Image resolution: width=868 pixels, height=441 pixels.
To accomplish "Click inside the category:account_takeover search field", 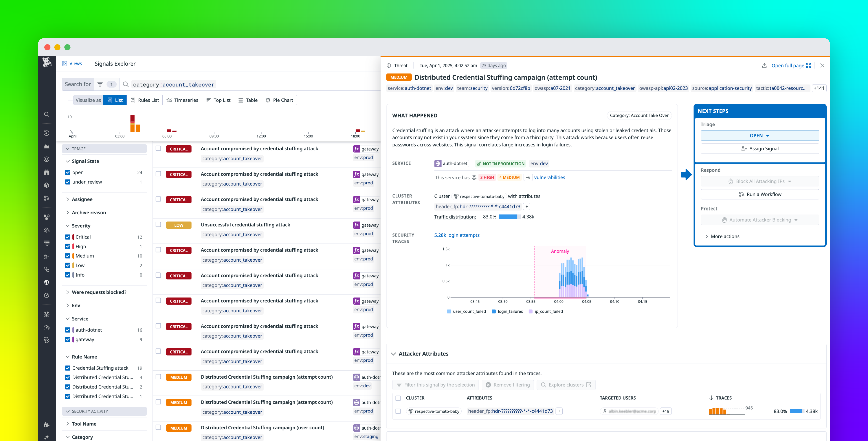I will coord(174,84).
